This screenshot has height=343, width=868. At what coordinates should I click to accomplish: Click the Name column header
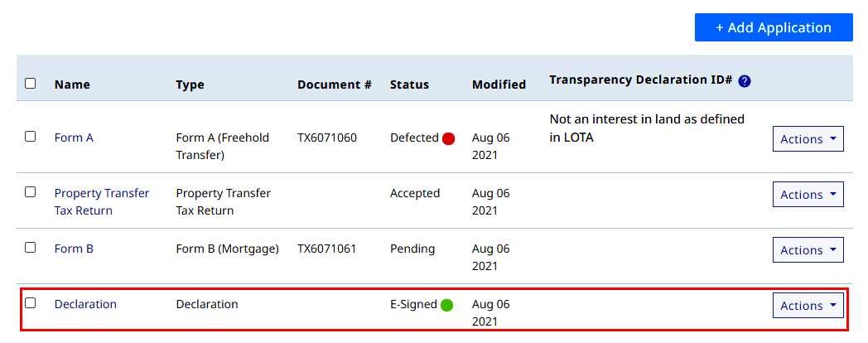point(72,85)
